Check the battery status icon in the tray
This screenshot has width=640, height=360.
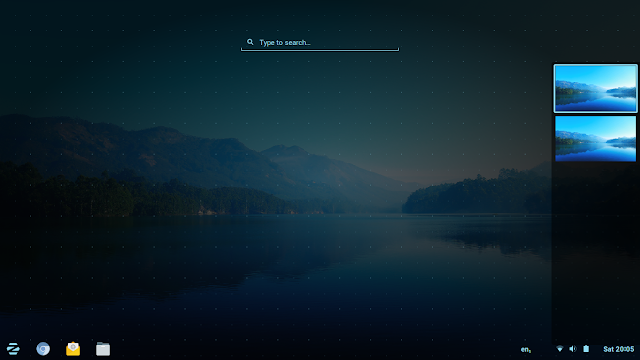tap(586, 349)
